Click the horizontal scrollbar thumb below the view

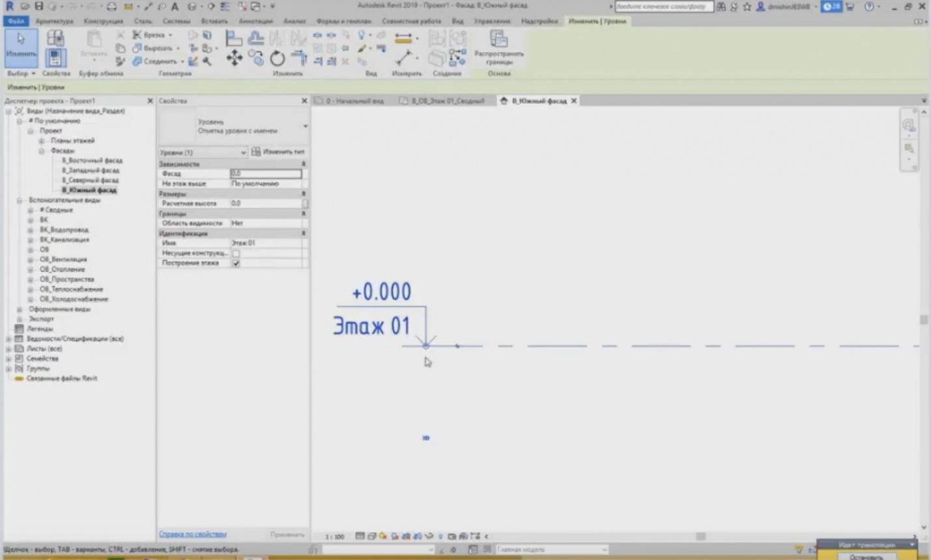pos(700,536)
